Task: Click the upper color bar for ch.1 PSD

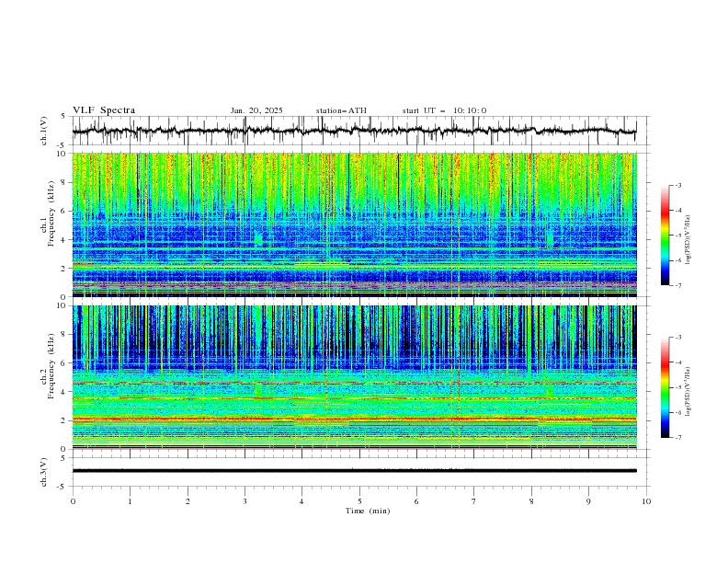Action: [x=665, y=236]
